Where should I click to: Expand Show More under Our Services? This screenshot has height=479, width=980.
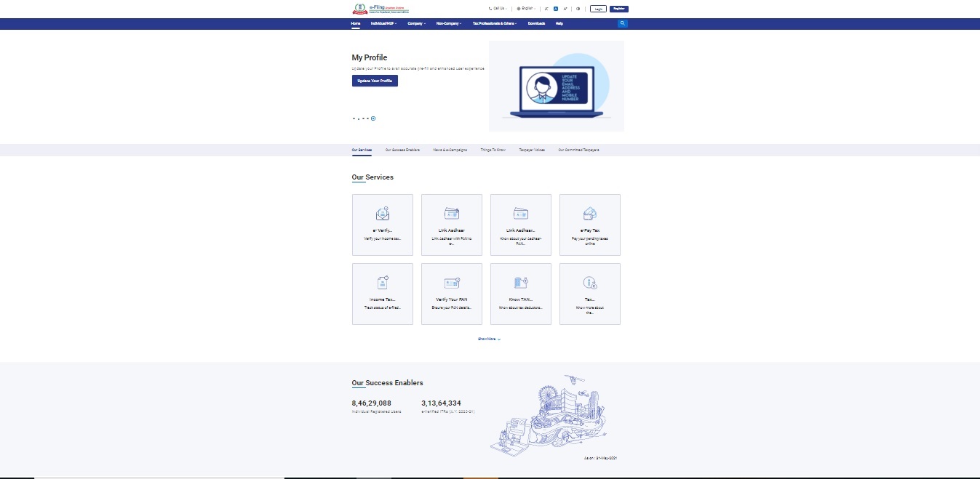(489, 339)
